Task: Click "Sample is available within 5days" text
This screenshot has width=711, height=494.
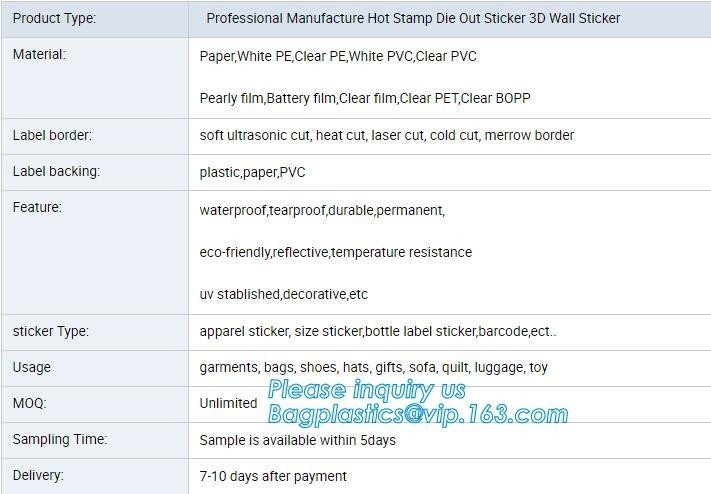Action: (x=297, y=440)
